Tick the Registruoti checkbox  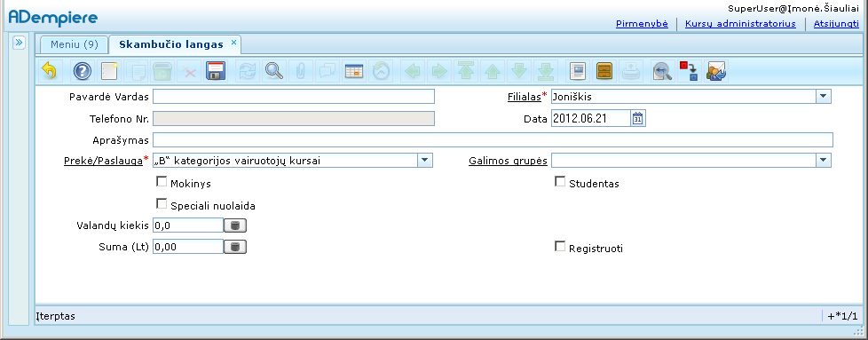[560, 247]
